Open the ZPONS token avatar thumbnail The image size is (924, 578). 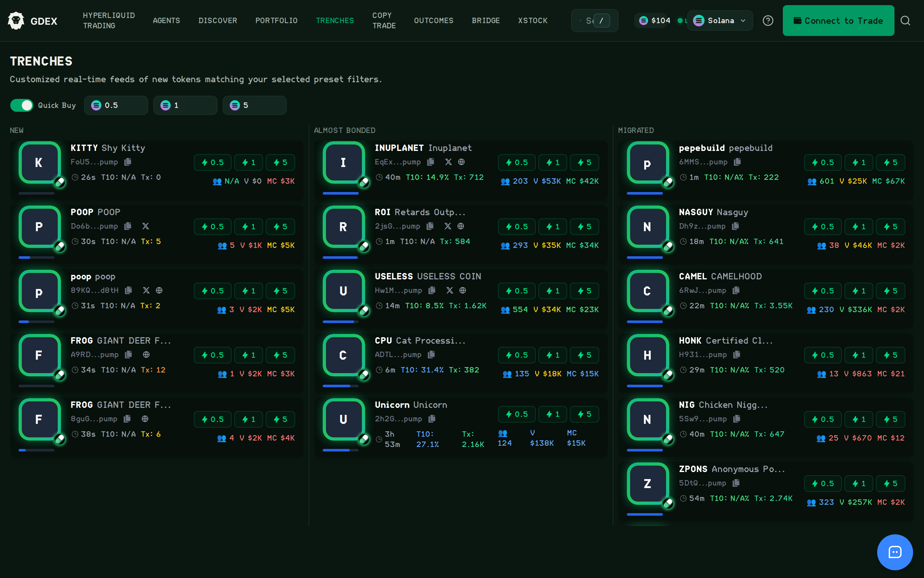[648, 484]
